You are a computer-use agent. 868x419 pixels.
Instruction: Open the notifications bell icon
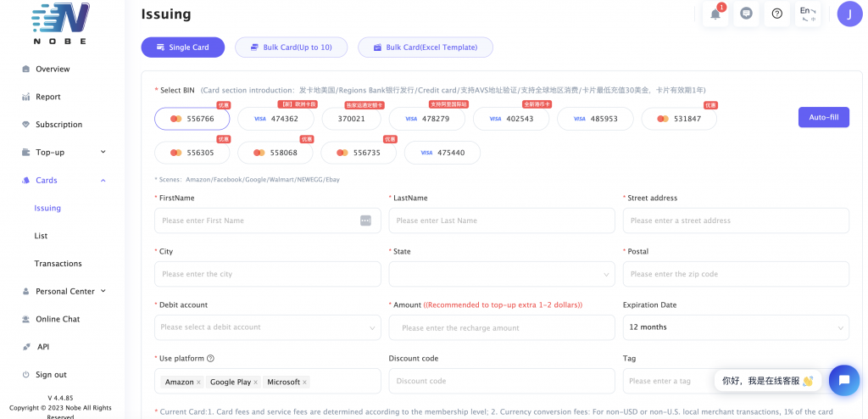[715, 14]
